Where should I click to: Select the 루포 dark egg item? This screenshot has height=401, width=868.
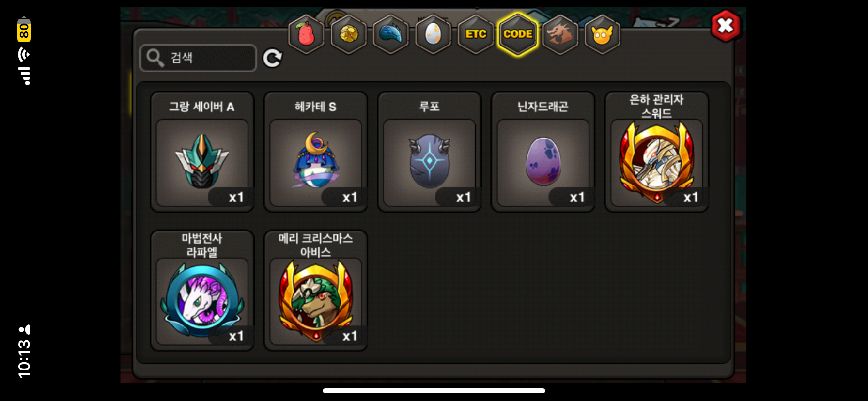pyautogui.click(x=430, y=152)
